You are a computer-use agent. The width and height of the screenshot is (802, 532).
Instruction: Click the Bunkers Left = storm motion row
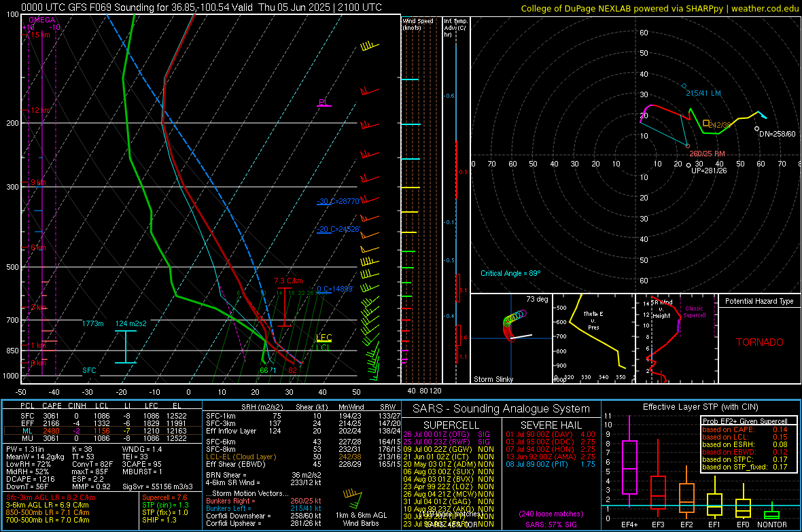264,508
